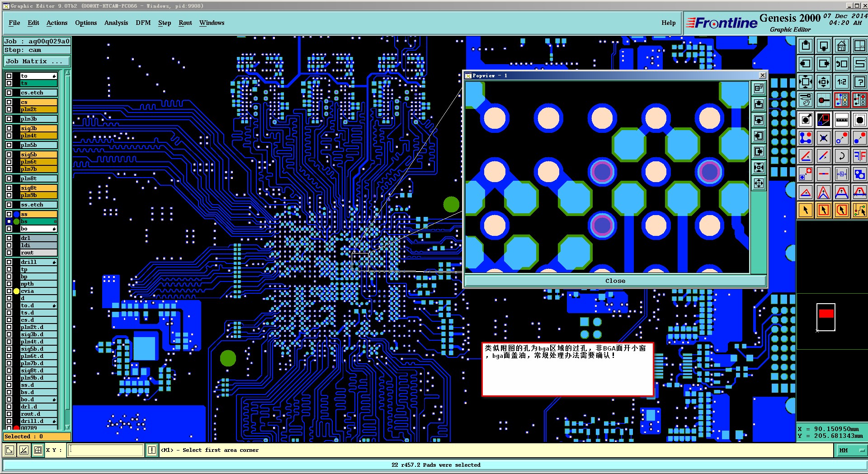The width and height of the screenshot is (868, 474).
Task: Open the Edit menu
Action: [33, 23]
